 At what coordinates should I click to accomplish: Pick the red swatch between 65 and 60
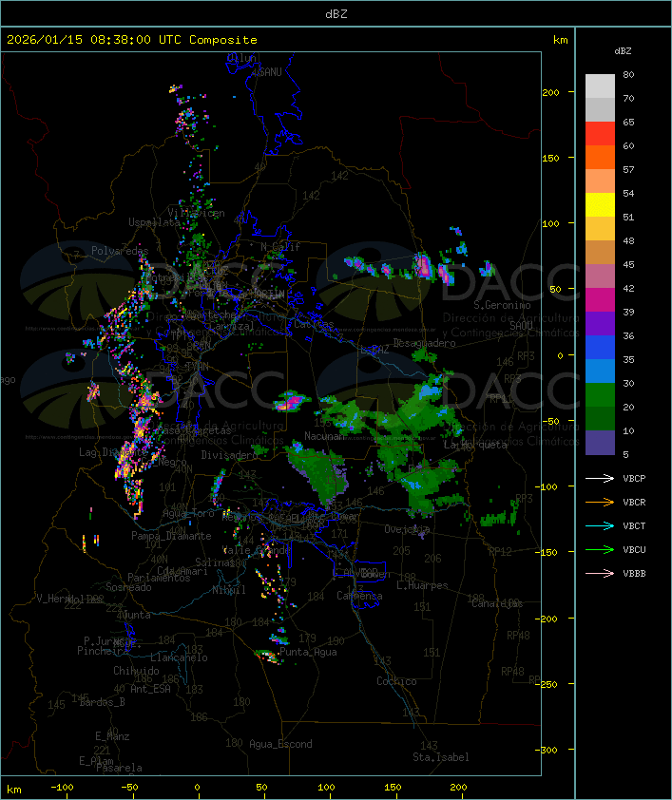click(x=600, y=133)
